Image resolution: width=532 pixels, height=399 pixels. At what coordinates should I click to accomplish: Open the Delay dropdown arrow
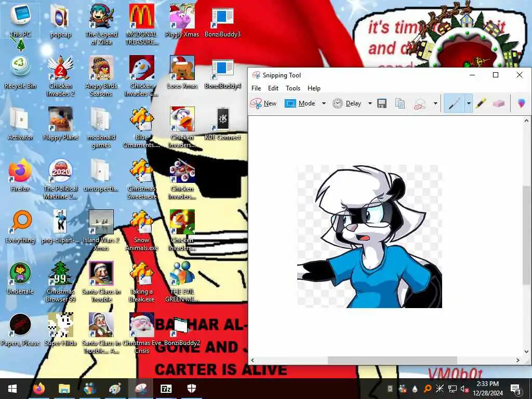[370, 103]
